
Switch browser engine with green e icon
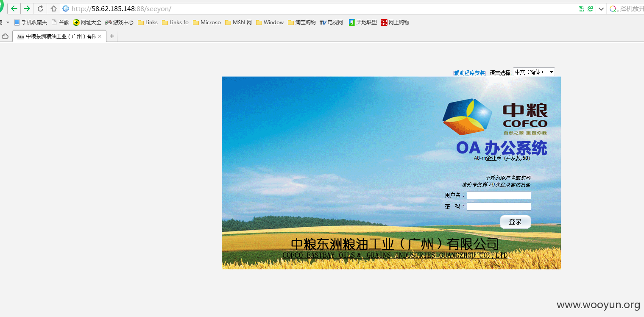pos(590,8)
